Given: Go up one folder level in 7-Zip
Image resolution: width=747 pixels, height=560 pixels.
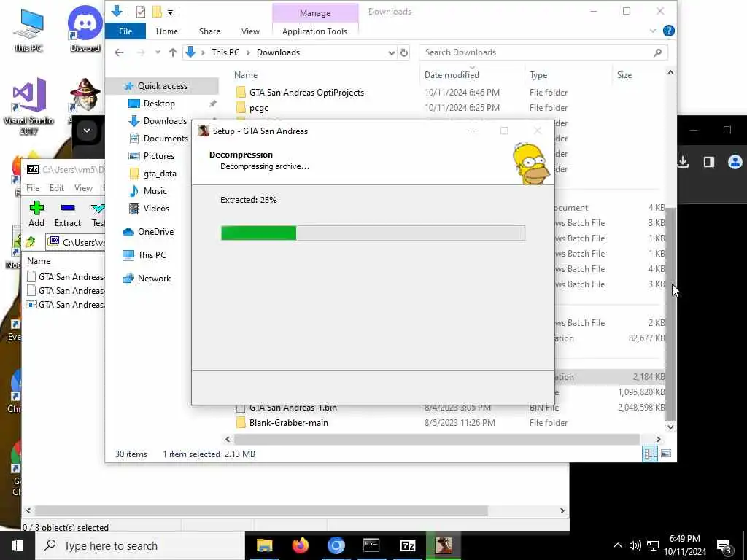Looking at the screenshot, I should (x=31, y=242).
